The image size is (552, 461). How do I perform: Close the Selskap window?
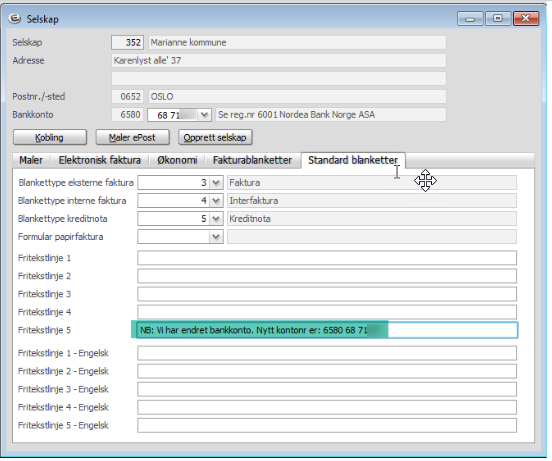click(526, 19)
